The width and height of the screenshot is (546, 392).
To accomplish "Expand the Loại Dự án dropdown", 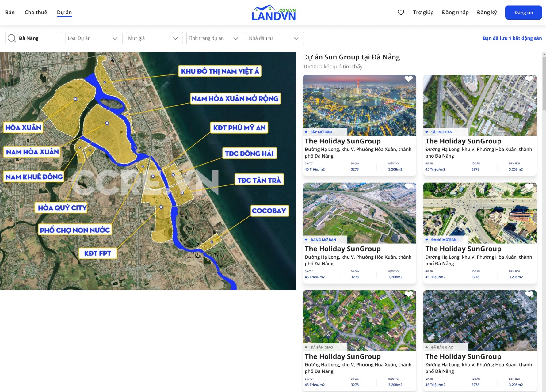I will (x=94, y=38).
